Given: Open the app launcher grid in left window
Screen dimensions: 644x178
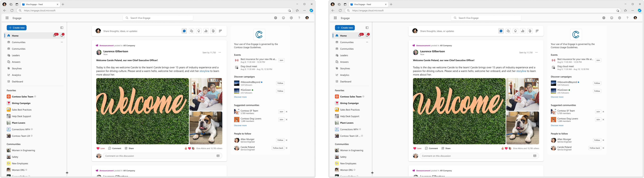Looking at the screenshot, I should [x=7, y=18].
